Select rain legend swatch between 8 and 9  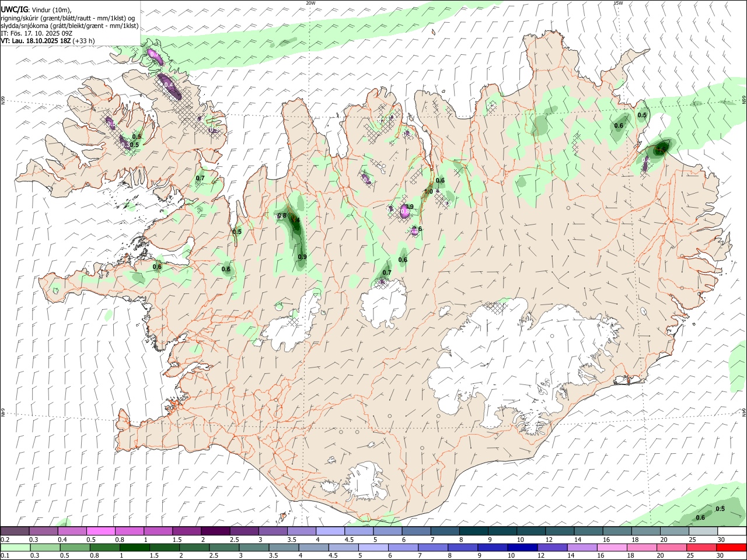[x=462, y=547]
